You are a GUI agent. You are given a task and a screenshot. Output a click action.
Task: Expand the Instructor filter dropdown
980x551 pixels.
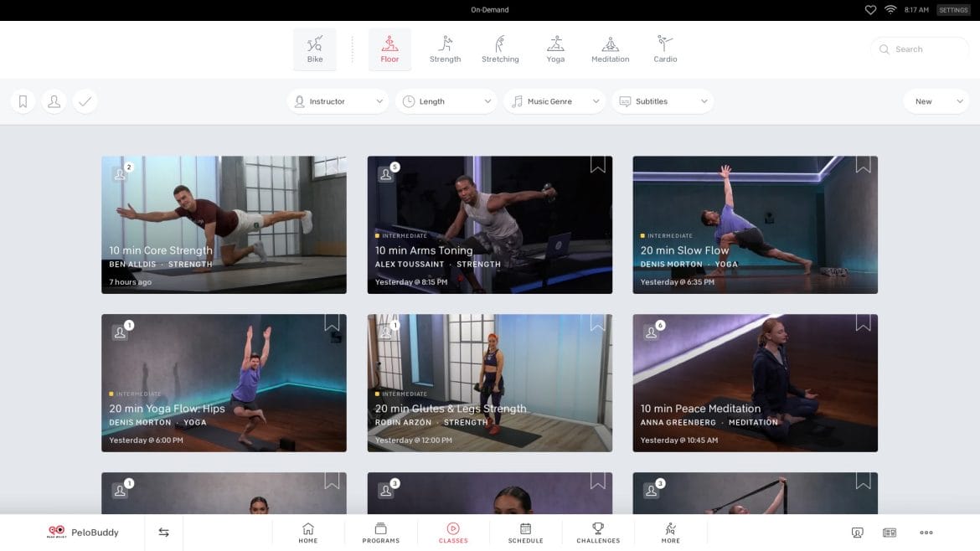(338, 101)
